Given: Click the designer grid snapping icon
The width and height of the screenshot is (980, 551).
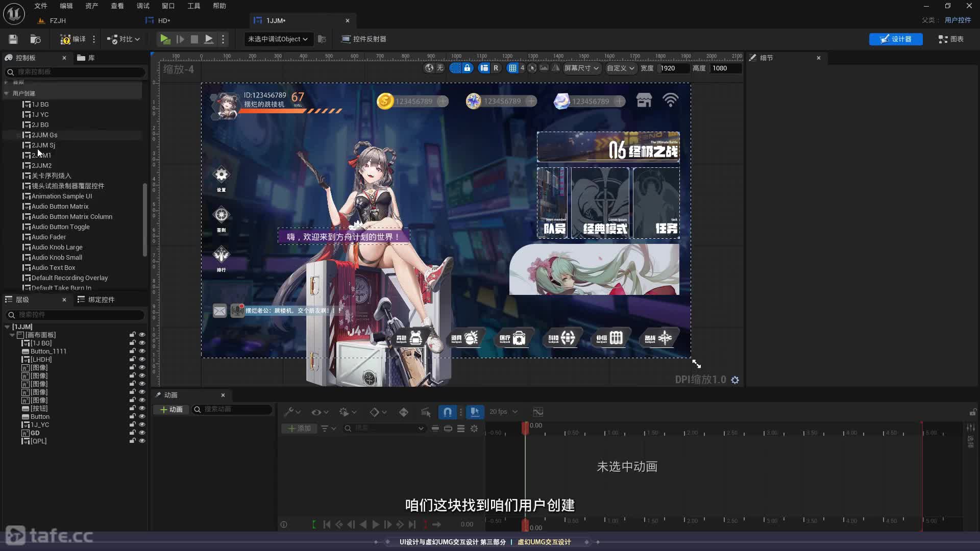Looking at the screenshot, I should (x=513, y=68).
